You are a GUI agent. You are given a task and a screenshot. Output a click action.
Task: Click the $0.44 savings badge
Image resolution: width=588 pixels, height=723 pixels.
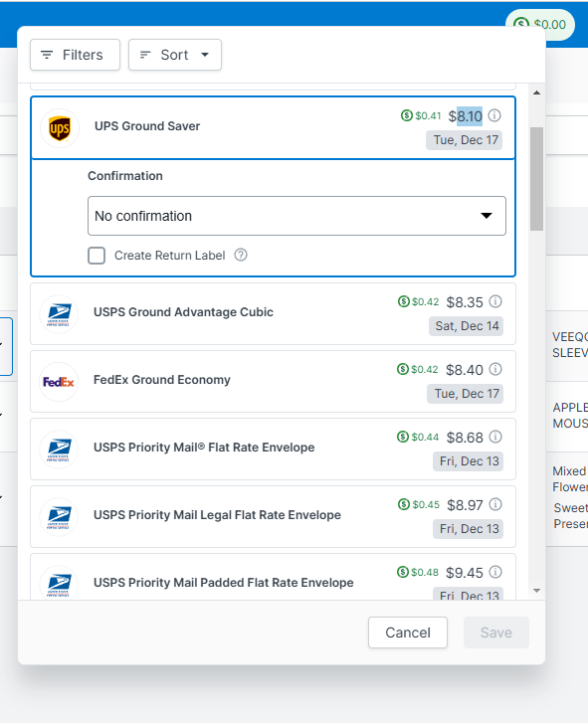pyautogui.click(x=418, y=437)
